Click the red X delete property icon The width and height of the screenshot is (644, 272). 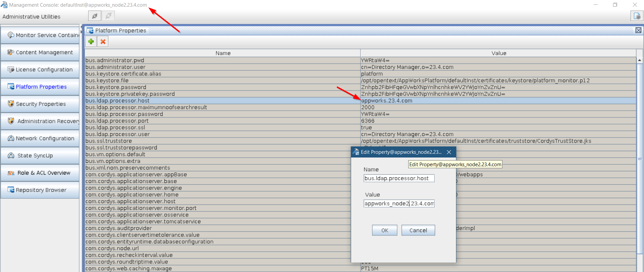coord(103,42)
